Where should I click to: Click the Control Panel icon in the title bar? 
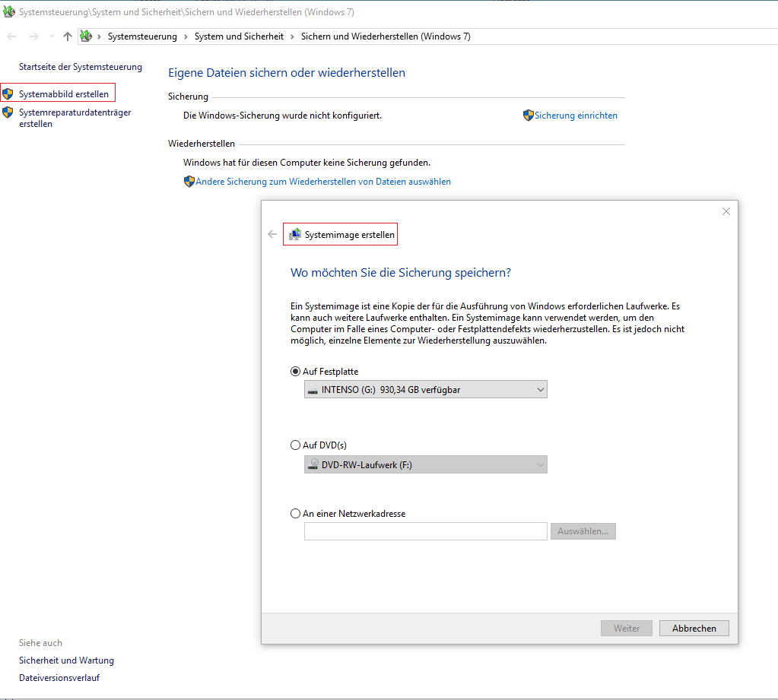9,11
